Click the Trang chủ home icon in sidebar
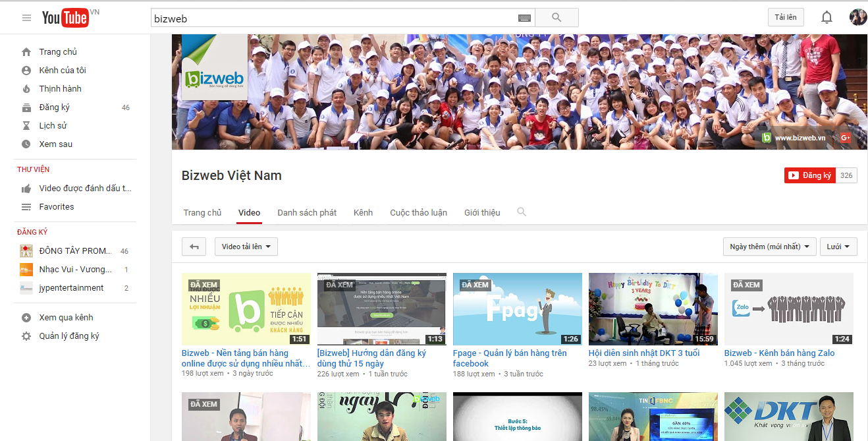The height and width of the screenshot is (441, 868). click(26, 52)
